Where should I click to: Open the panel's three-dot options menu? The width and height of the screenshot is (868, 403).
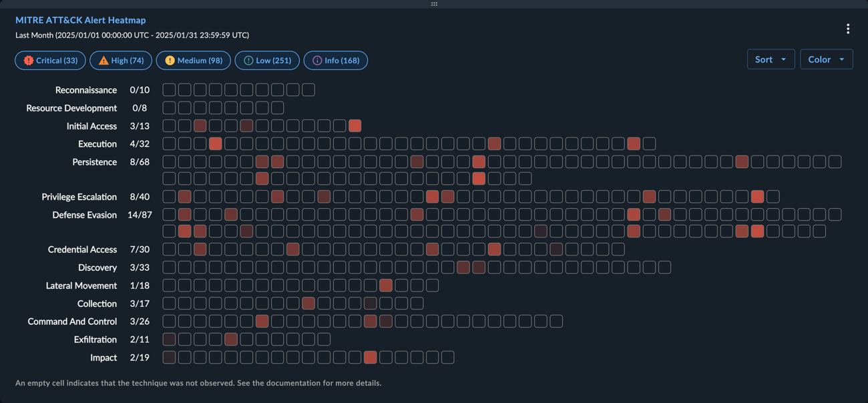coord(848,29)
